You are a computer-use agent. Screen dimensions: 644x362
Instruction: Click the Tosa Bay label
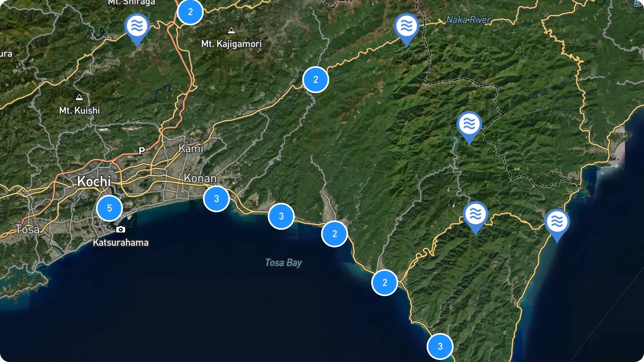click(283, 263)
